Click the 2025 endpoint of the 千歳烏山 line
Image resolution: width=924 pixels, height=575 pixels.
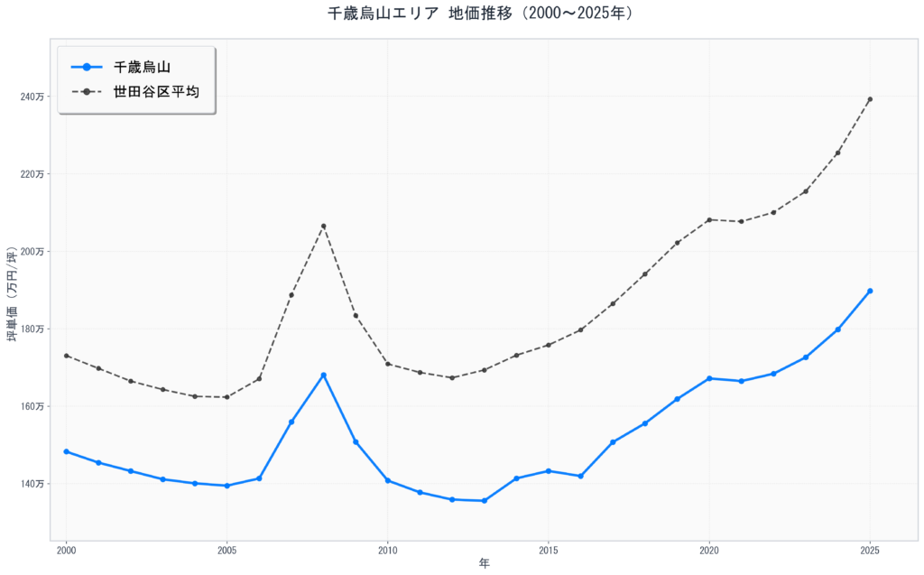point(870,291)
